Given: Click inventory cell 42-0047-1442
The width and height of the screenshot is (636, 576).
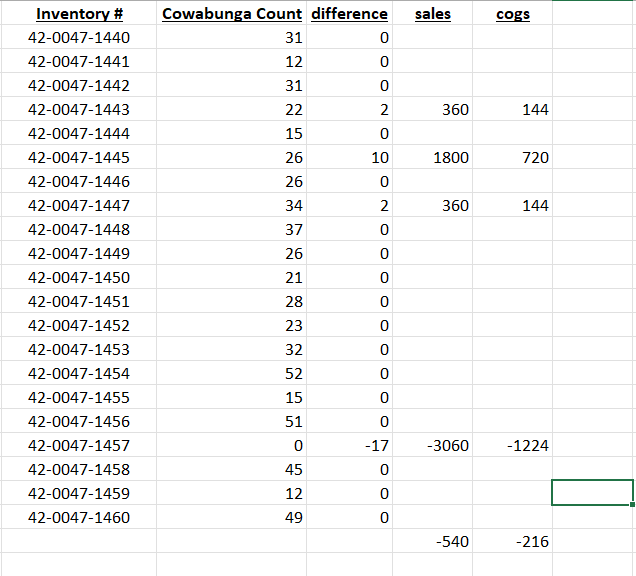Looking at the screenshot, I should tap(79, 85).
